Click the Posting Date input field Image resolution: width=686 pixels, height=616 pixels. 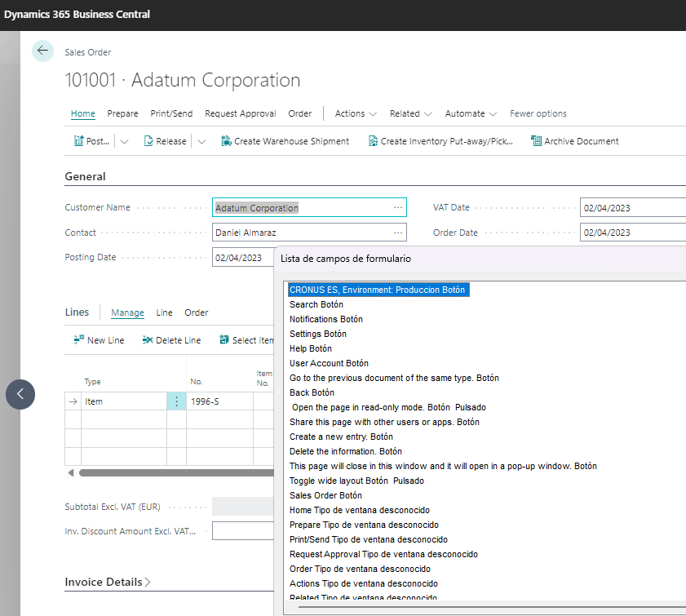(241, 258)
